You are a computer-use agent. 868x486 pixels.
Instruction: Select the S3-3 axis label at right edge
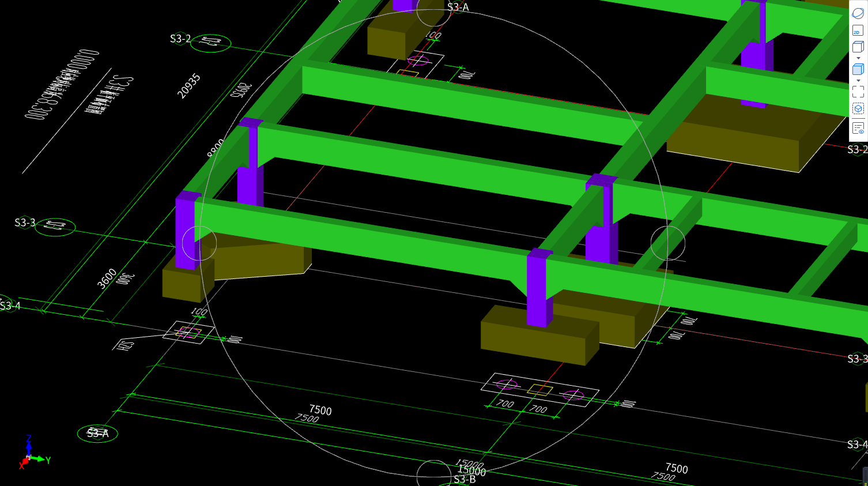(x=857, y=359)
